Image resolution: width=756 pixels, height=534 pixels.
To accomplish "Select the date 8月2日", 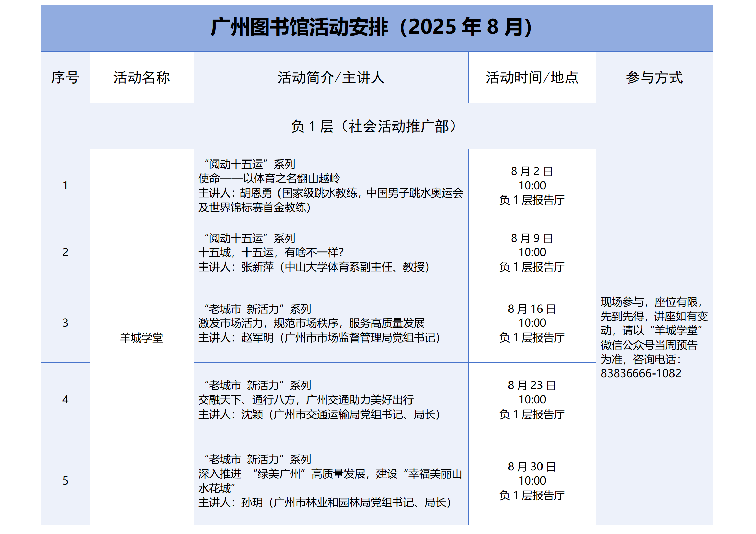I will [x=532, y=171].
